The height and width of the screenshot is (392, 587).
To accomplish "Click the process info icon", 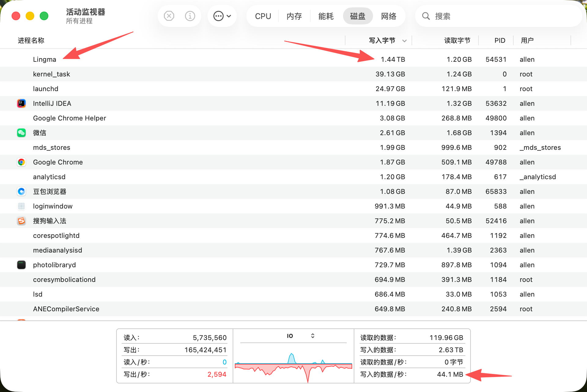I will tap(190, 16).
